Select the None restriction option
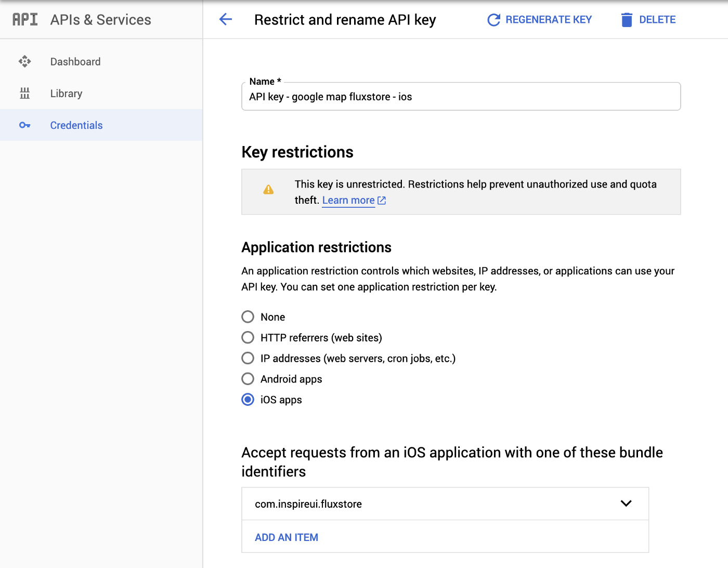 tap(248, 317)
